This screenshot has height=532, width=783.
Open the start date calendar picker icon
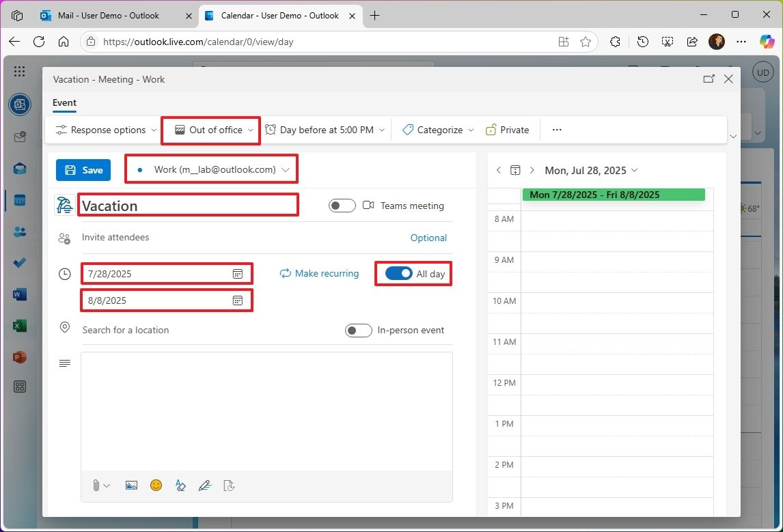(x=237, y=274)
